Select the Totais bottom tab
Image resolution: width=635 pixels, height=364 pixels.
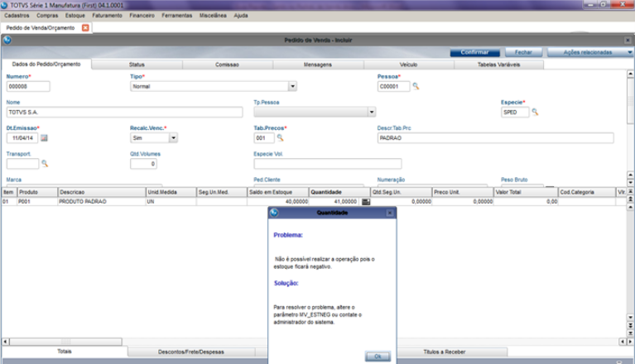(x=65, y=352)
